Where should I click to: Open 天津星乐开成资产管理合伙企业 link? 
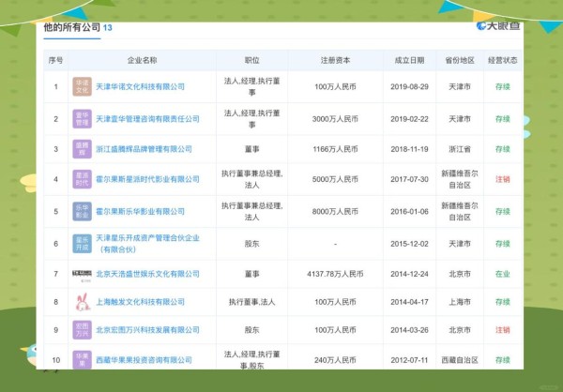coord(147,244)
